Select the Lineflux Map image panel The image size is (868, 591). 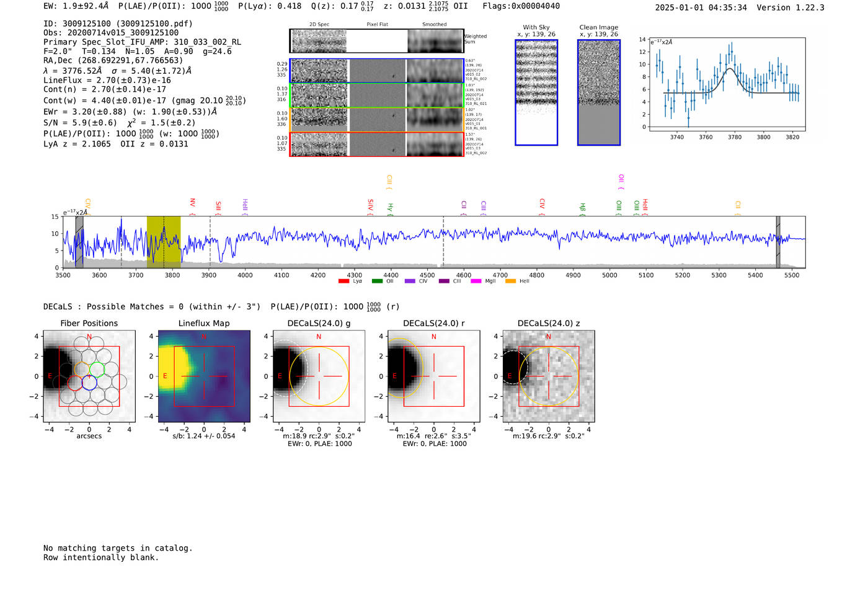[204, 376]
